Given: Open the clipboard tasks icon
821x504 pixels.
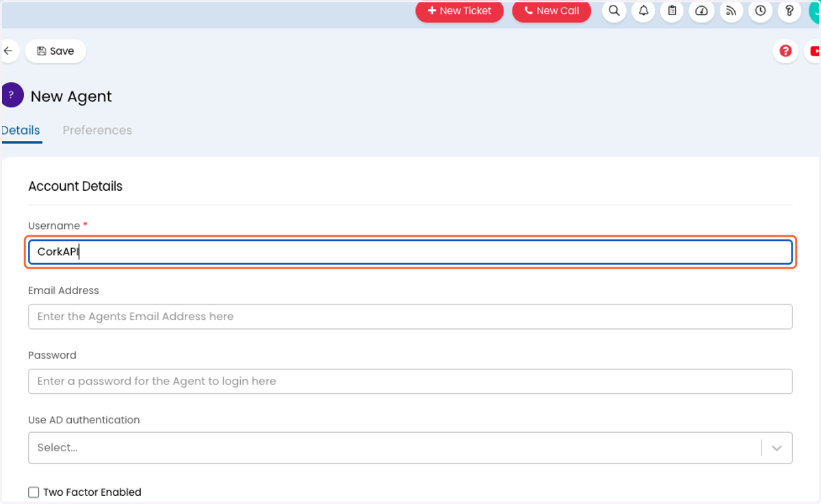Looking at the screenshot, I should [x=673, y=11].
